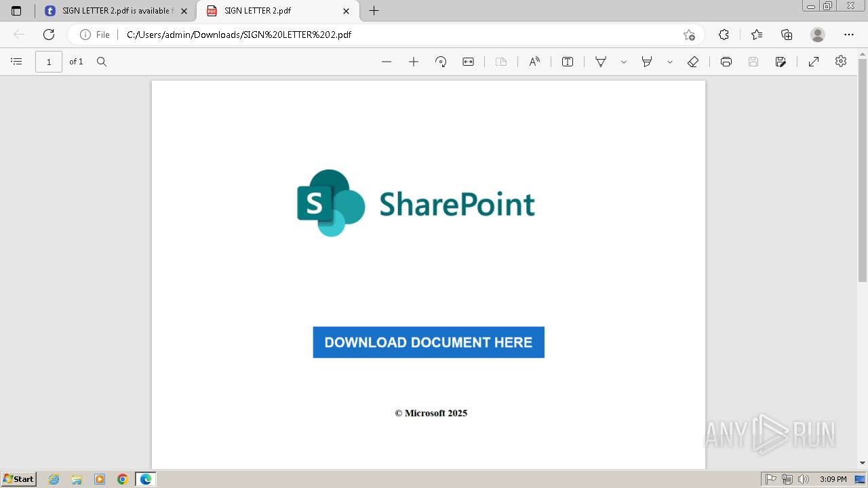The height and width of the screenshot is (488, 868).
Task: Rotate the PDF page
Action: [x=441, y=62]
